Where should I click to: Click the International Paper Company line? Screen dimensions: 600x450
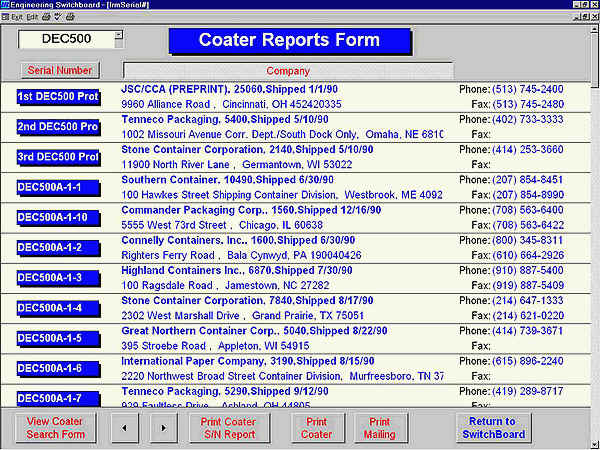(248, 361)
